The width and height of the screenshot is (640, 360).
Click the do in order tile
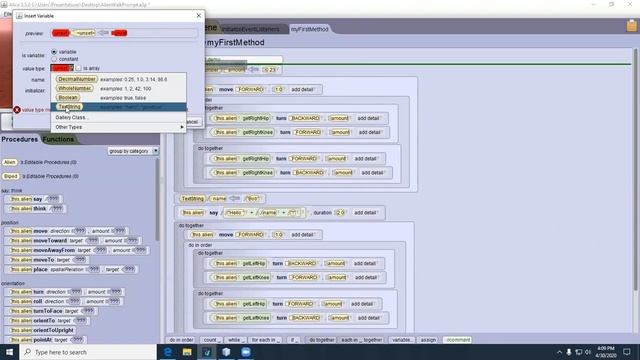coord(181,340)
